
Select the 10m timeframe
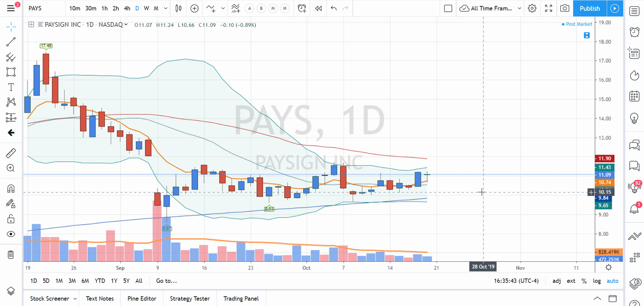tap(75, 8)
